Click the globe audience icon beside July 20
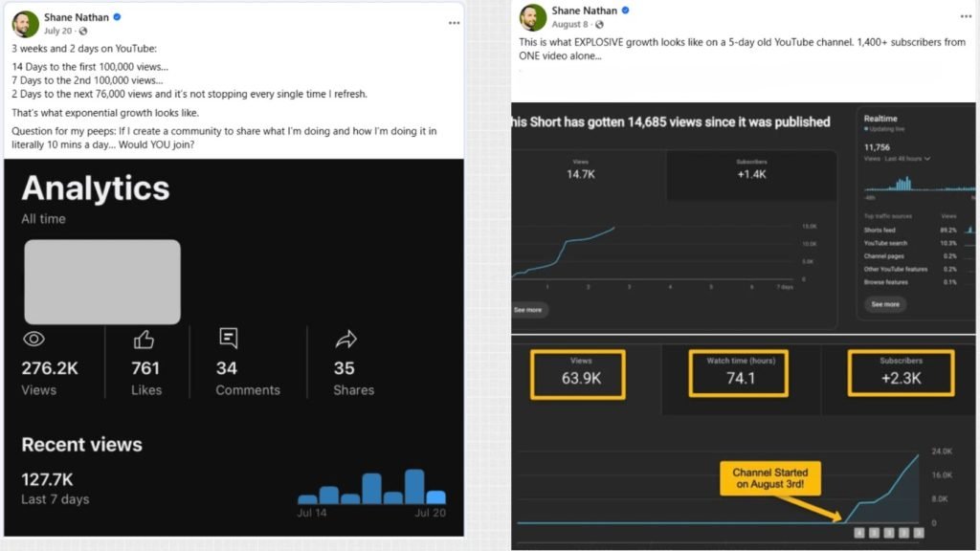Viewport: 980px width, 551px height. (83, 32)
